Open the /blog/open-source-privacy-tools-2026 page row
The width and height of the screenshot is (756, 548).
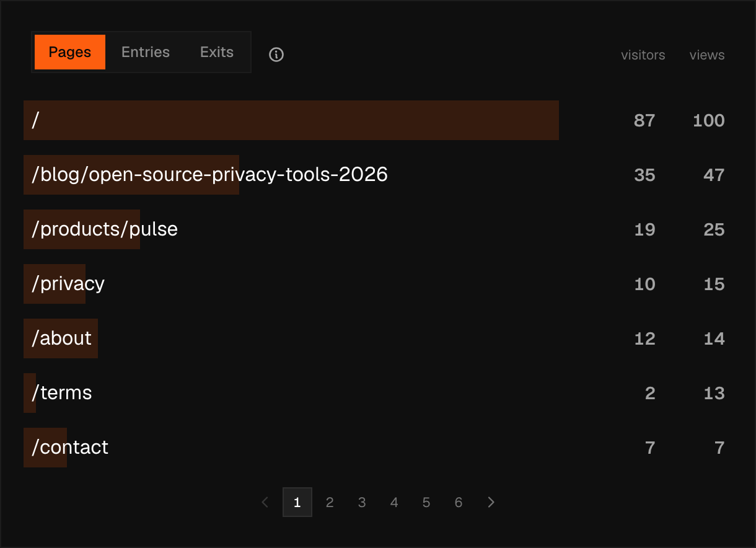pos(378,175)
